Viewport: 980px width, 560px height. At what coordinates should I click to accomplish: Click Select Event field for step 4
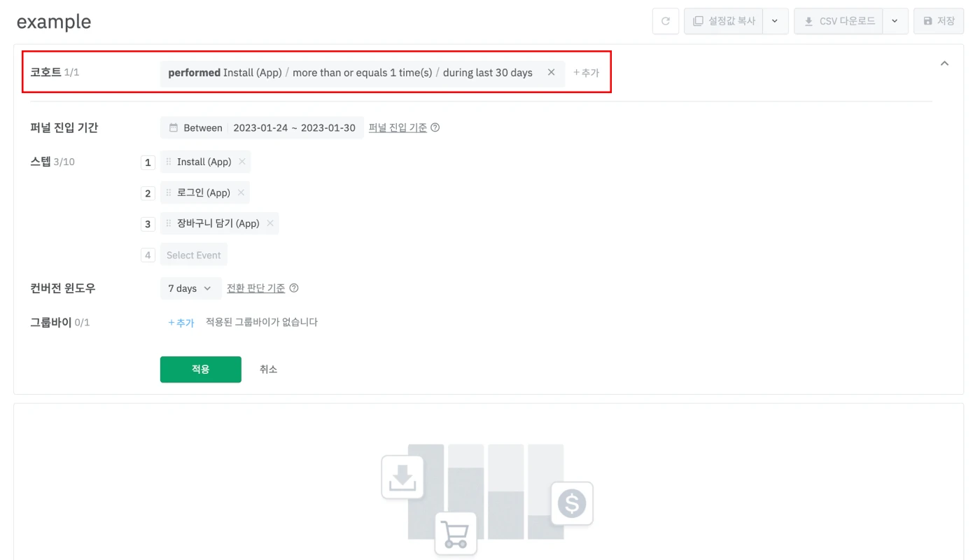pos(194,255)
